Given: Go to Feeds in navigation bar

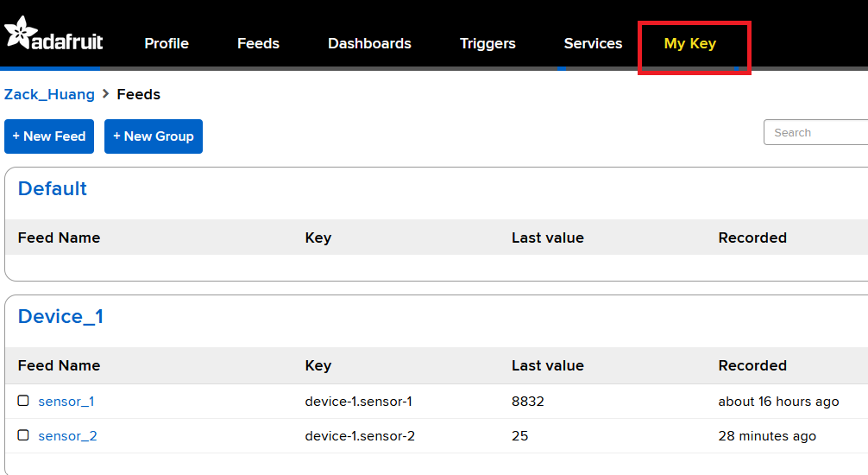Looking at the screenshot, I should pyautogui.click(x=258, y=43).
